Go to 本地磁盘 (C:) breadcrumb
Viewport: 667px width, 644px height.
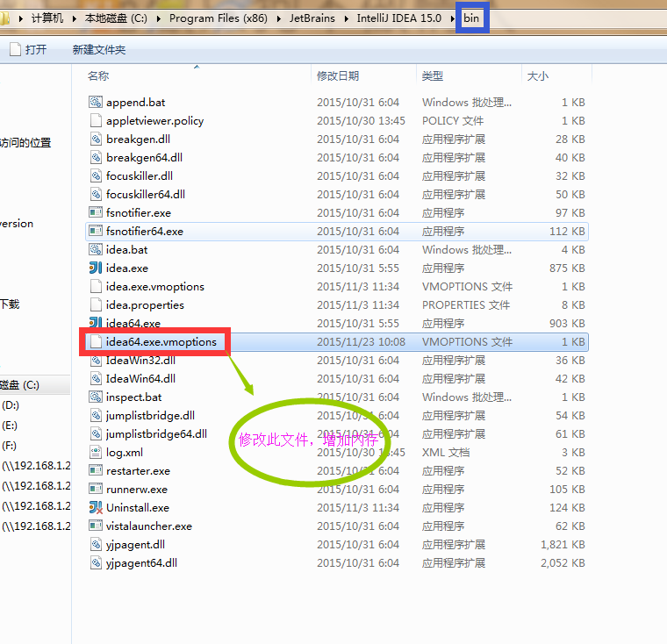[x=116, y=18]
